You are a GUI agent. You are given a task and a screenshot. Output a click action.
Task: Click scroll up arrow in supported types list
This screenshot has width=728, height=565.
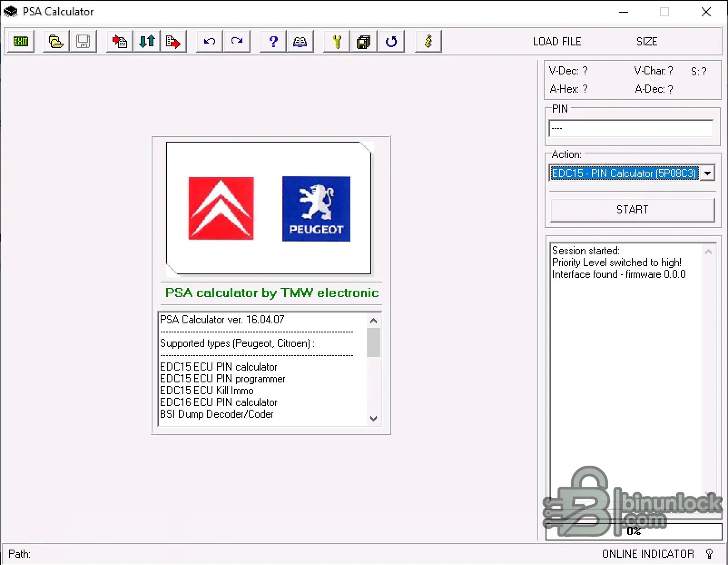click(x=374, y=321)
